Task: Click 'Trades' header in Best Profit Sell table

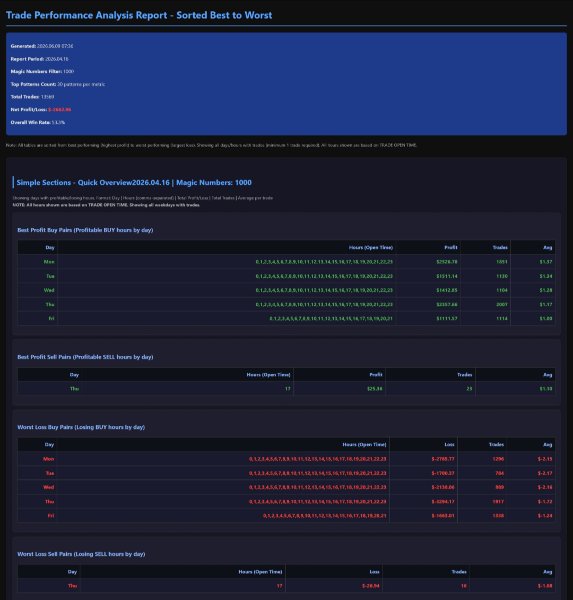Action: (464, 375)
